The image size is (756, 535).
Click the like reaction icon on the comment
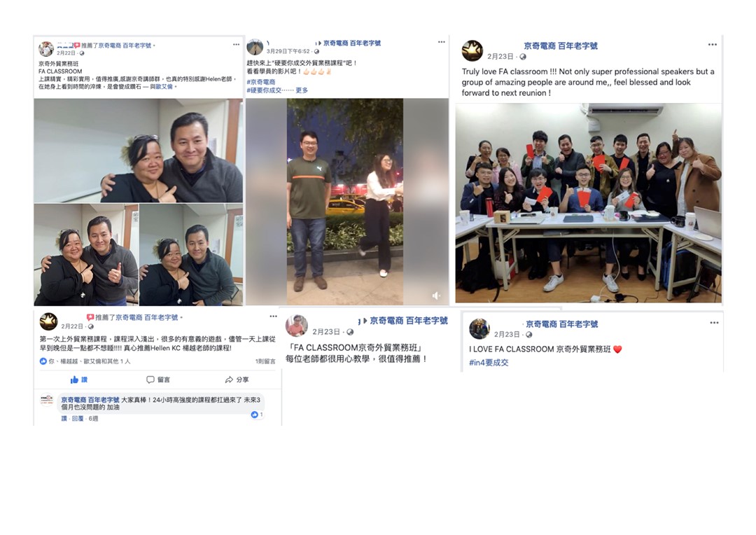click(x=255, y=415)
